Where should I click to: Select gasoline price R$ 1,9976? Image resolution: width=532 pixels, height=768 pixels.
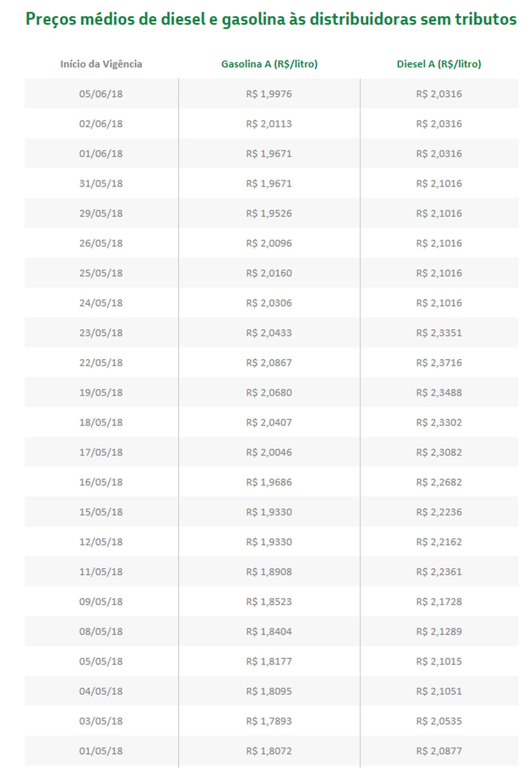click(269, 94)
